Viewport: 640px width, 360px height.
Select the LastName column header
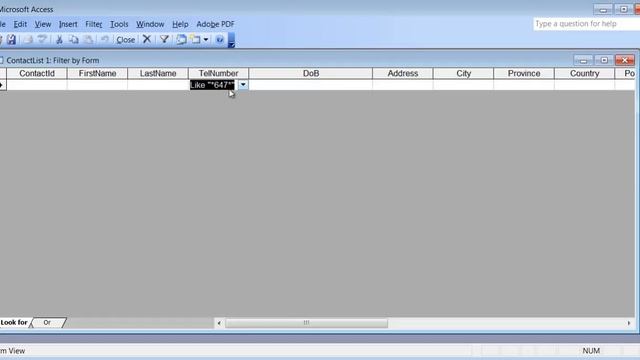point(158,73)
